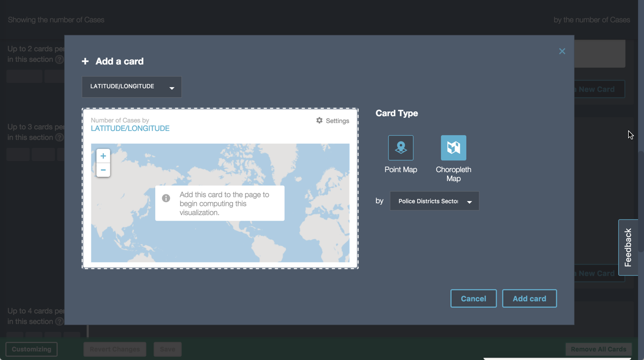This screenshot has height=360, width=644.
Task: Click the Cancel button
Action: [x=473, y=299]
